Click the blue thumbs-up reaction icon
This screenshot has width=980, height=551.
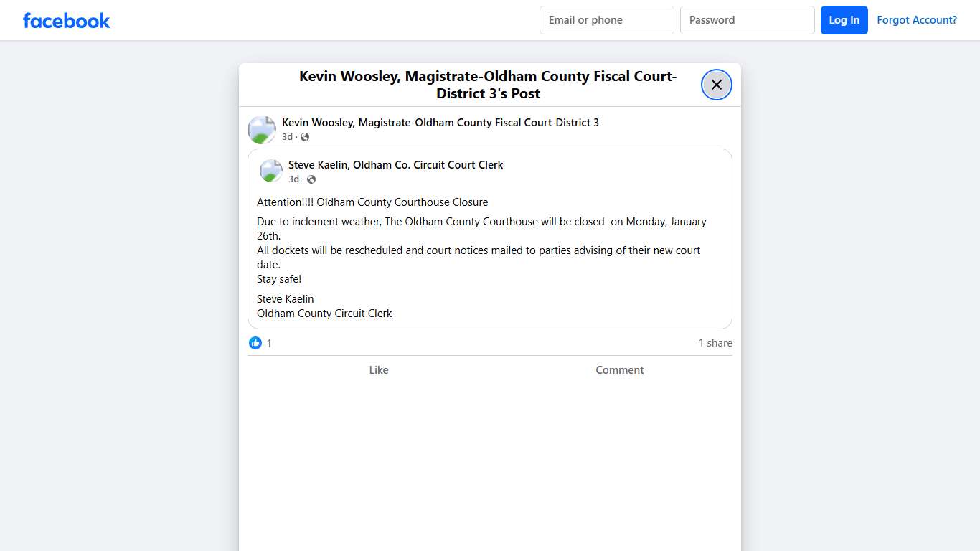point(255,343)
